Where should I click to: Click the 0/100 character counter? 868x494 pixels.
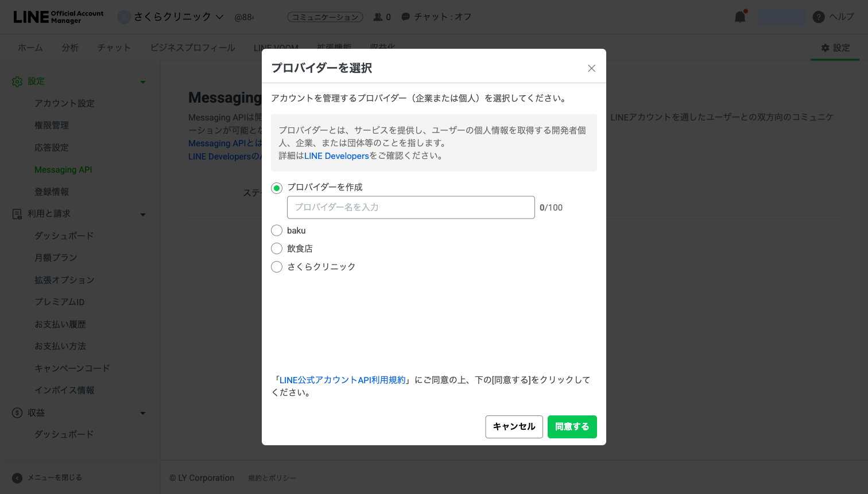[551, 208]
